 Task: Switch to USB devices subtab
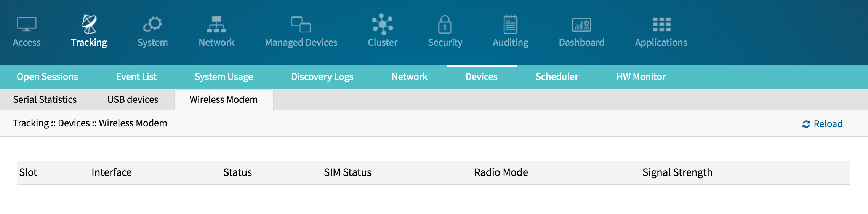[x=133, y=100]
